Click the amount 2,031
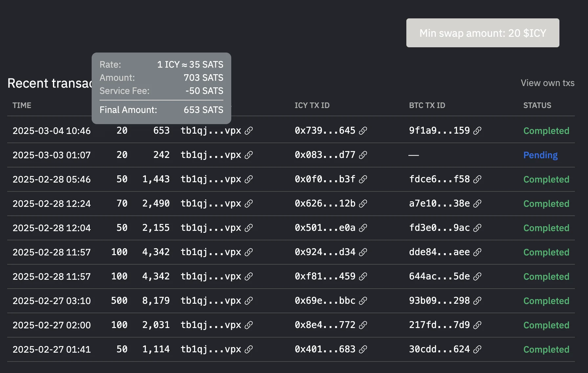This screenshot has width=588, height=373. 156,325
